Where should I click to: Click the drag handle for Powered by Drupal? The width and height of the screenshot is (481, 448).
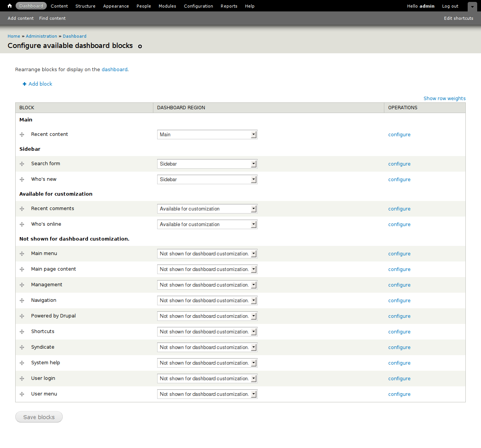tap(22, 316)
